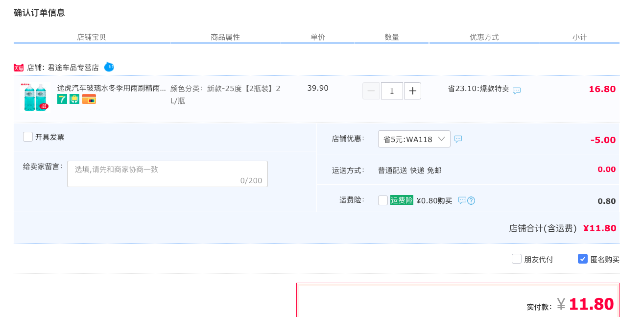Viewport: 644px width, 317px height.
Task: Click the green 运费险 tag label
Action: coord(402,200)
